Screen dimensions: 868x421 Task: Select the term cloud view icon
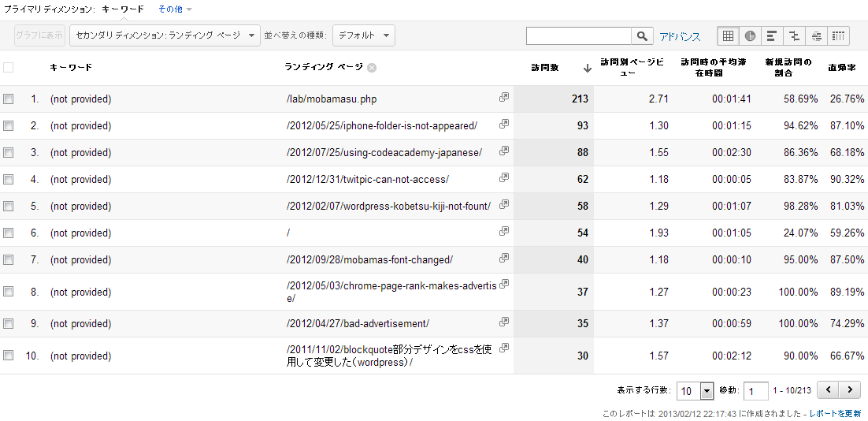816,36
